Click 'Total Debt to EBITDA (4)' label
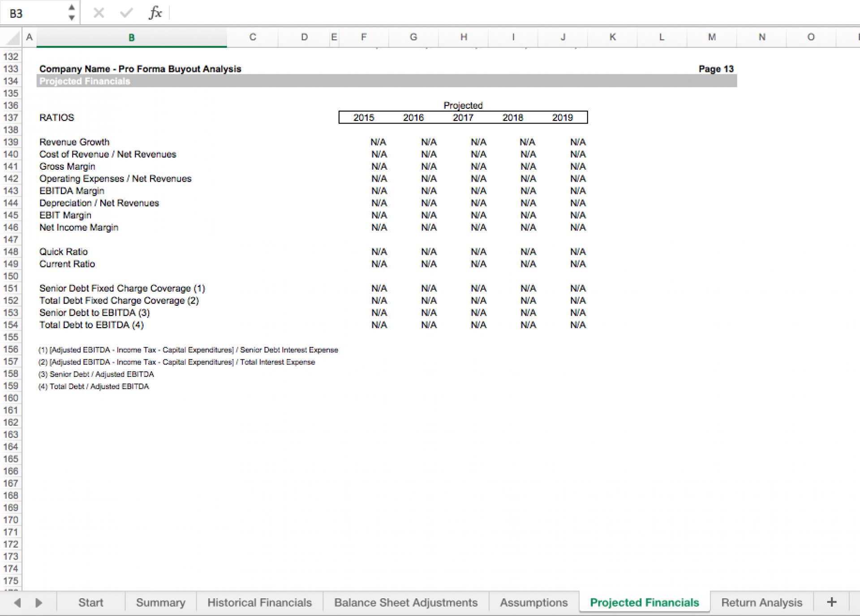The image size is (860, 616). point(92,325)
